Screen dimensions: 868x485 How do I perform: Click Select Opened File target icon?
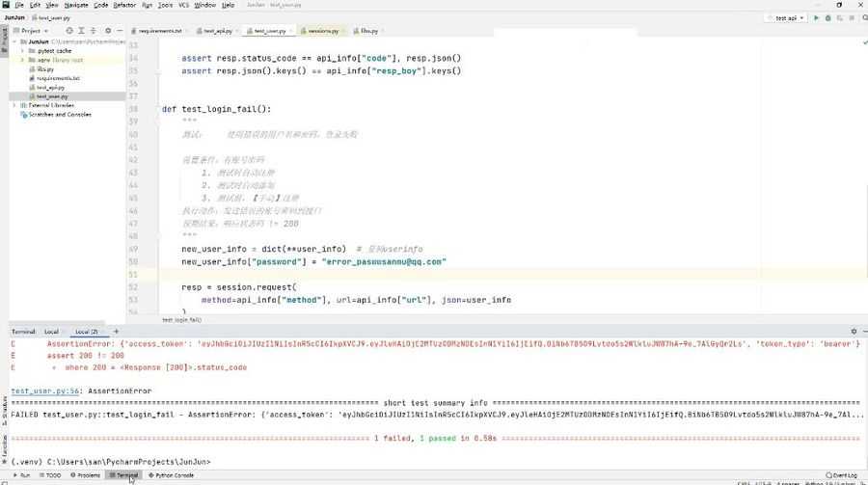click(69, 31)
